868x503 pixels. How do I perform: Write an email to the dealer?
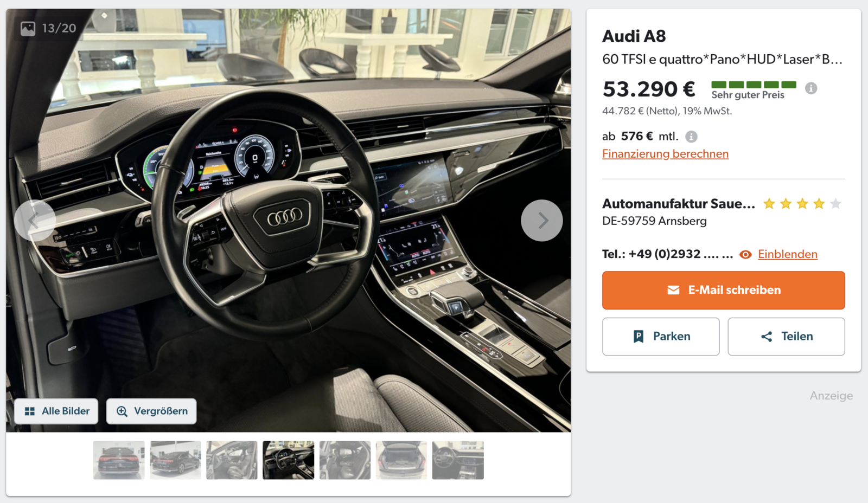[723, 291]
